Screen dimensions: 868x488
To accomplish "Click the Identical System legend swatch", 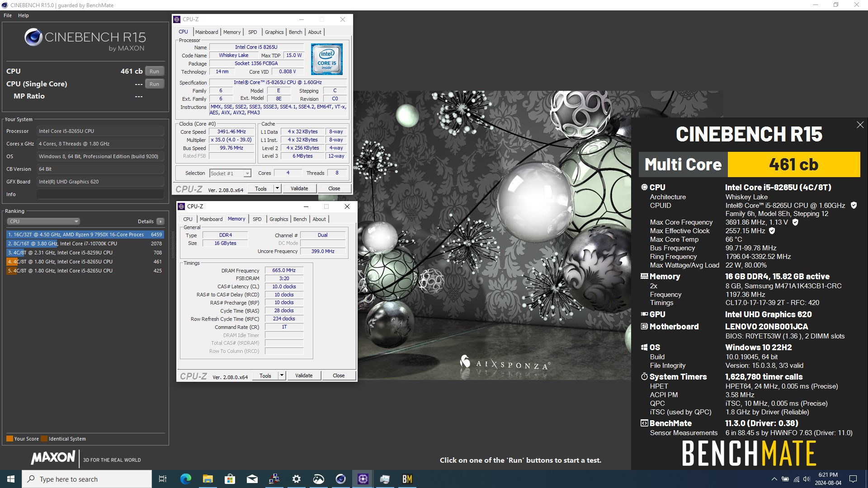I will [x=44, y=439].
